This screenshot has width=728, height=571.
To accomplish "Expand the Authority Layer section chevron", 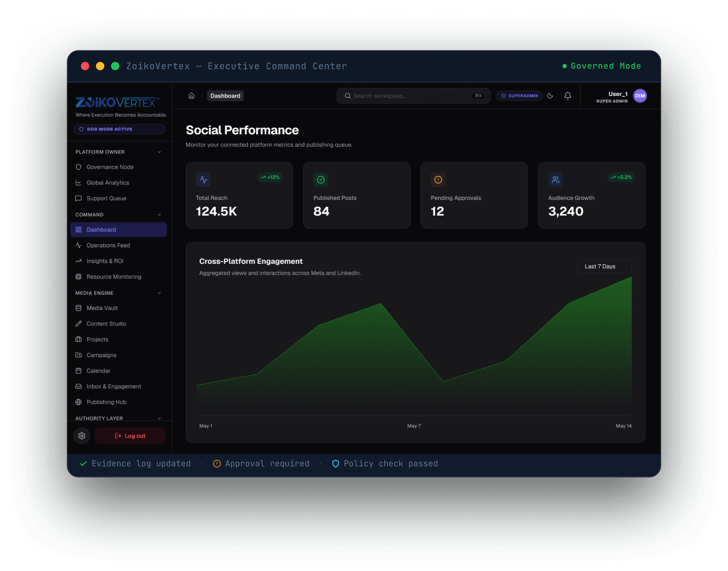I will coord(159,418).
